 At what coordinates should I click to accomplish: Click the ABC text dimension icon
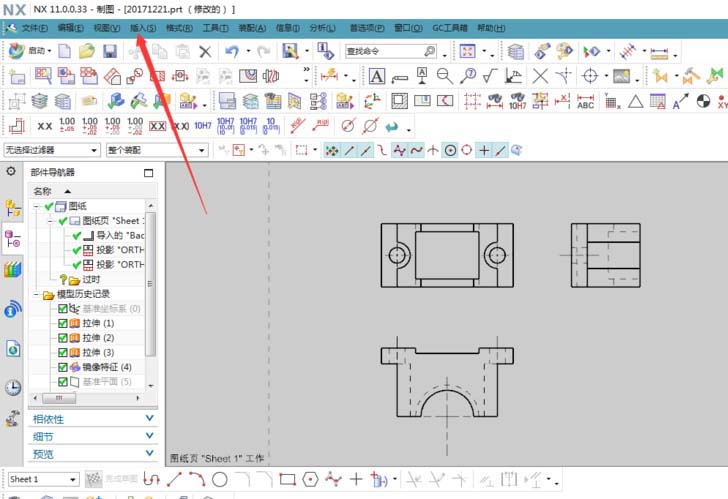click(585, 101)
